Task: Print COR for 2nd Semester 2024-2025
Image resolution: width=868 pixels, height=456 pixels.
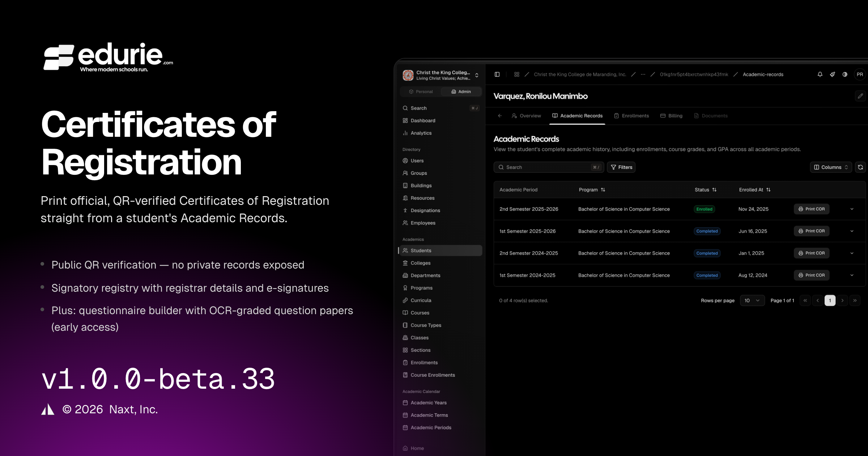Action: coord(812,253)
